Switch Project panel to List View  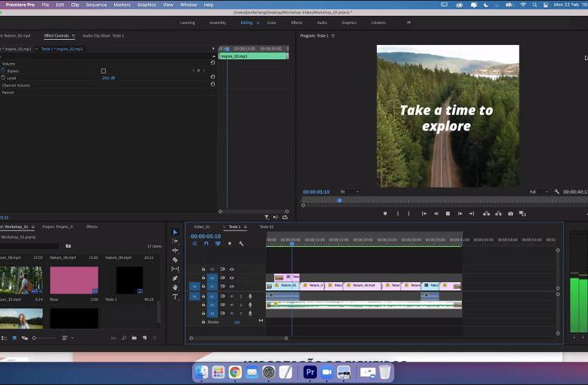(4, 338)
